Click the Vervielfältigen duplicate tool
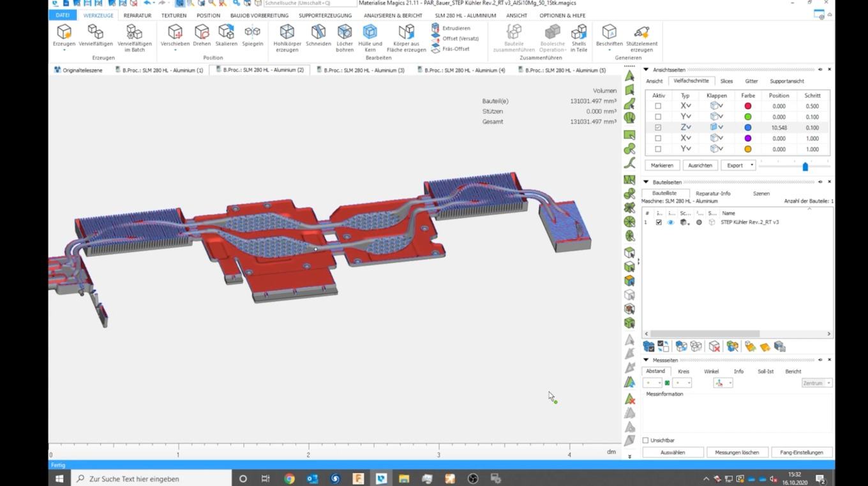This screenshot has height=486, width=868. point(96,36)
